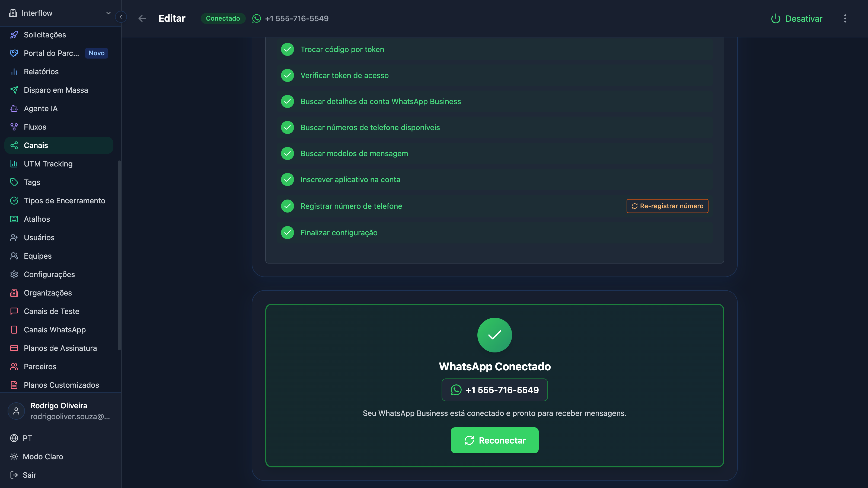
Task: Open UTM Tracking chart icon
Action: (x=14, y=164)
